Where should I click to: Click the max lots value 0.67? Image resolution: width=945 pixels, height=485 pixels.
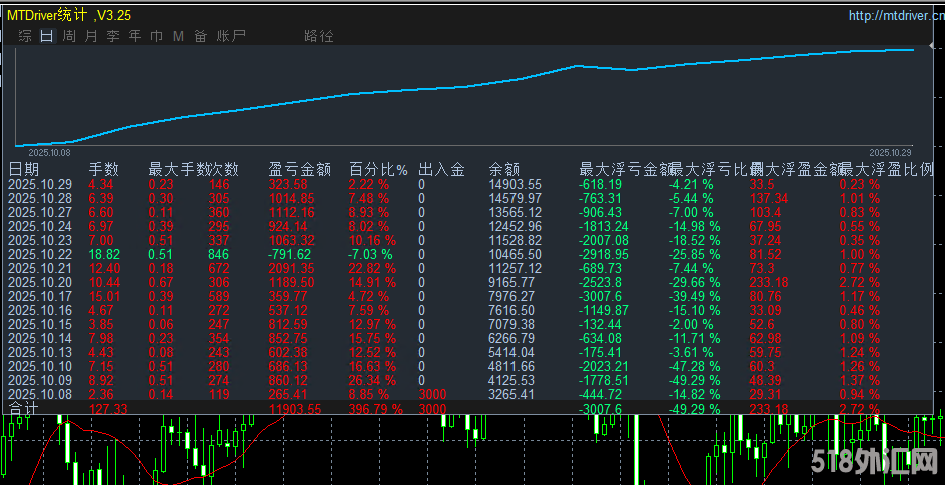click(161, 282)
